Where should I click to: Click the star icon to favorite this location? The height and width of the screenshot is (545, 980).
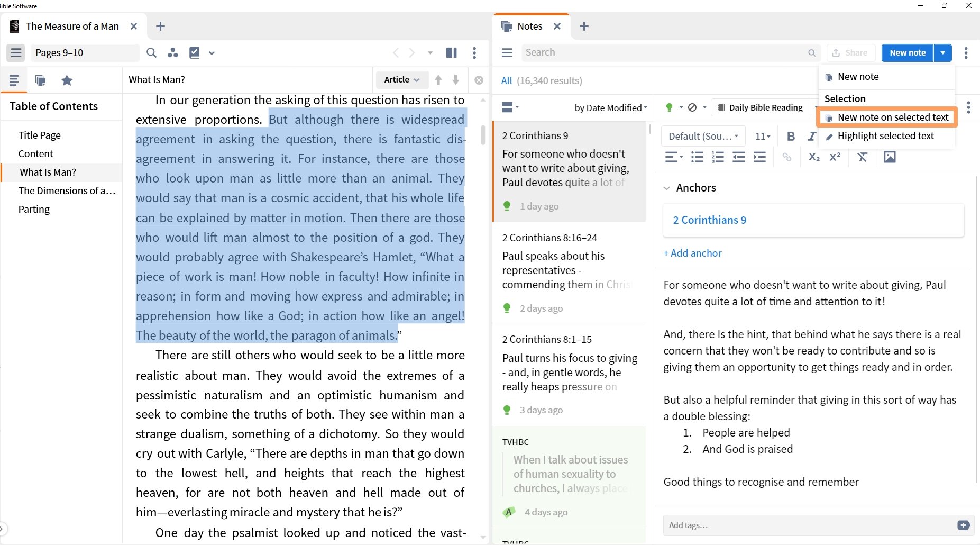67,80
